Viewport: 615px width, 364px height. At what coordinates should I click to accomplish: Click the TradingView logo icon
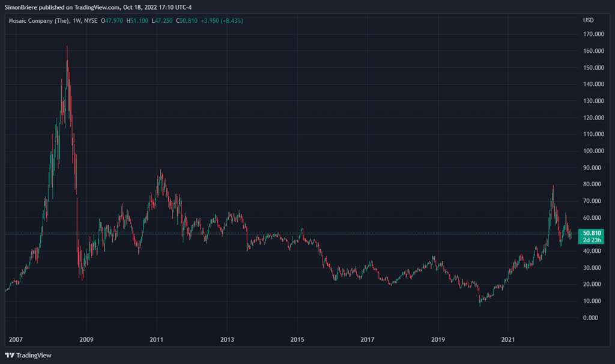tap(10, 355)
